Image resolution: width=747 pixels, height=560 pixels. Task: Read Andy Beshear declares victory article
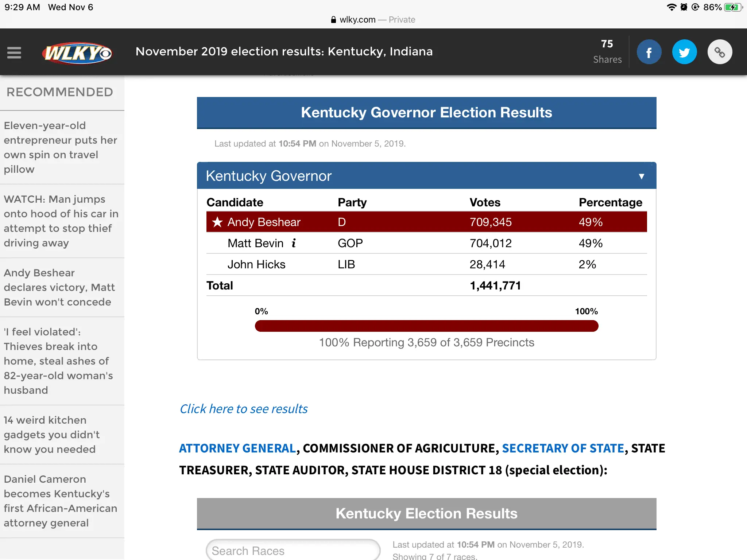coord(59,287)
